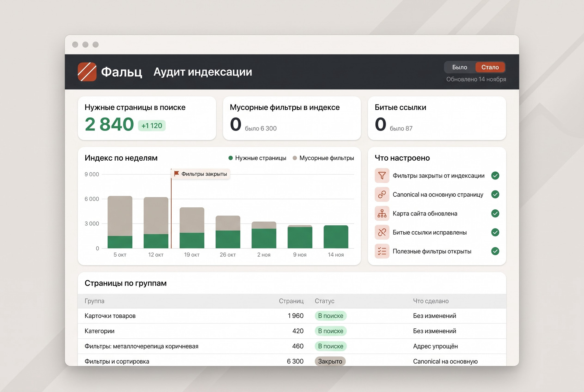Click the 12 окт bar in chart
584x392 pixels.
tap(156, 223)
